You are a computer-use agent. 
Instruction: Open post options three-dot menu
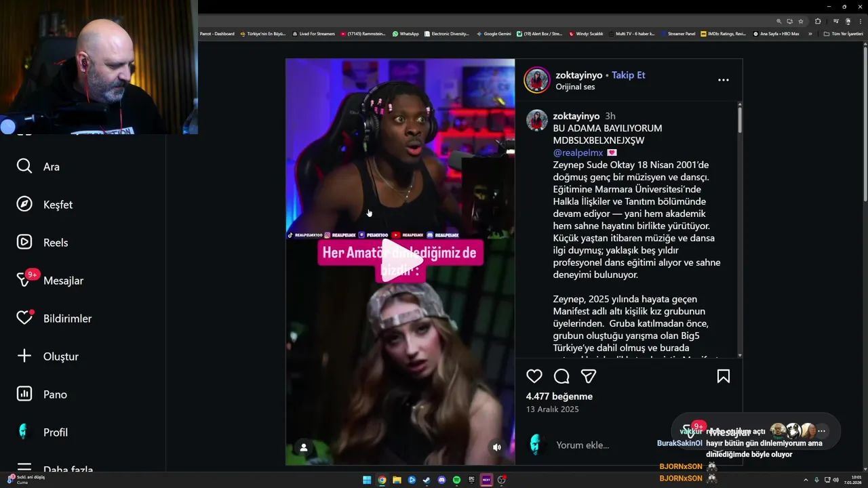coord(724,80)
